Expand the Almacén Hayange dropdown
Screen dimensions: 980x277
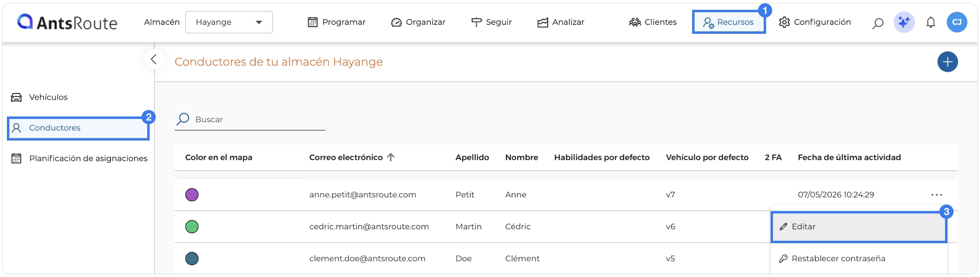229,22
